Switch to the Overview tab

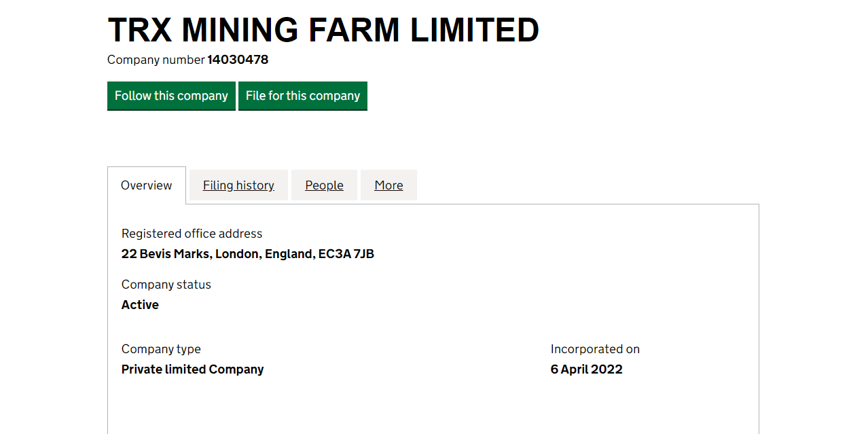click(147, 185)
